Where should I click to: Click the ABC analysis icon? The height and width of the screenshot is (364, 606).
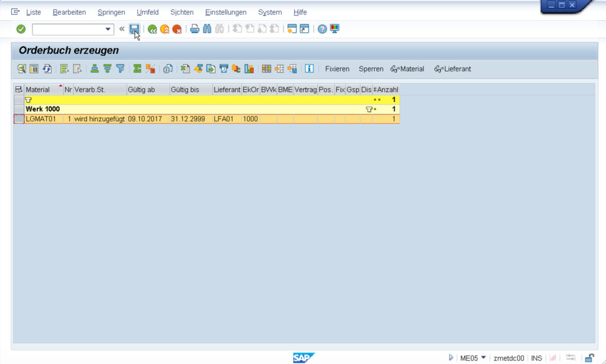tap(236, 69)
